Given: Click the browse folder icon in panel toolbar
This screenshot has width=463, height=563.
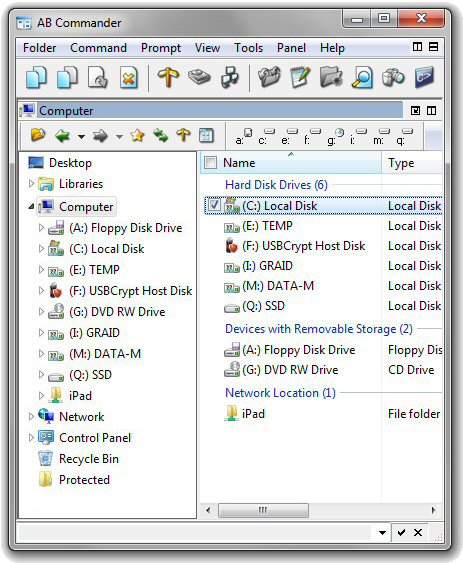Looking at the screenshot, I should click(38, 136).
